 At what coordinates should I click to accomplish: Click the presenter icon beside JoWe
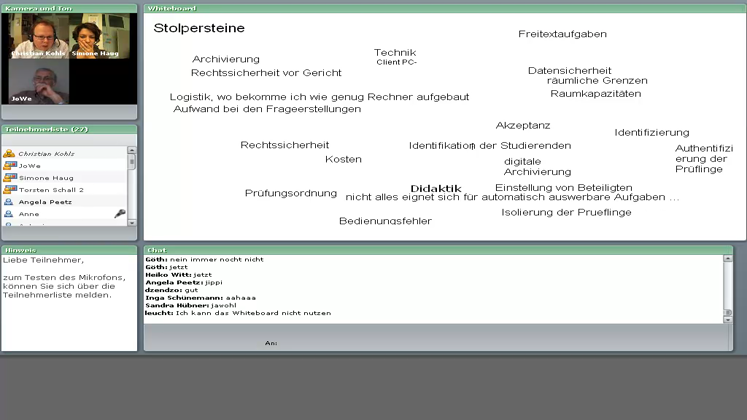tap(10, 165)
